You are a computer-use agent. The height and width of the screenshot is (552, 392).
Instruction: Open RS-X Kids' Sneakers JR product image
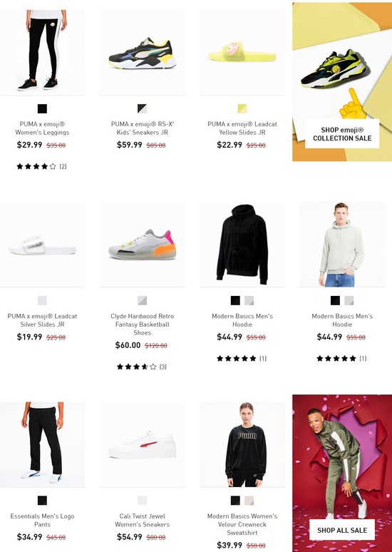click(142, 52)
